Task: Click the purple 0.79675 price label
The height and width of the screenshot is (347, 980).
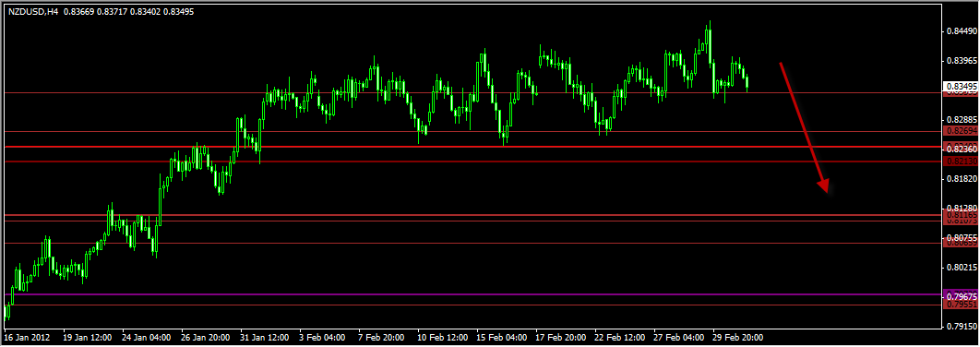Action: pyautogui.click(x=962, y=295)
